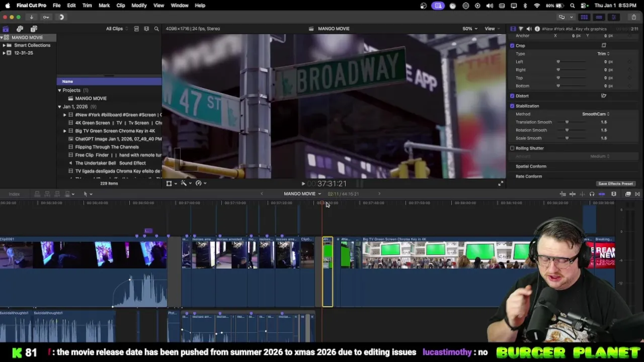Open the Mark menu

click(x=104, y=6)
